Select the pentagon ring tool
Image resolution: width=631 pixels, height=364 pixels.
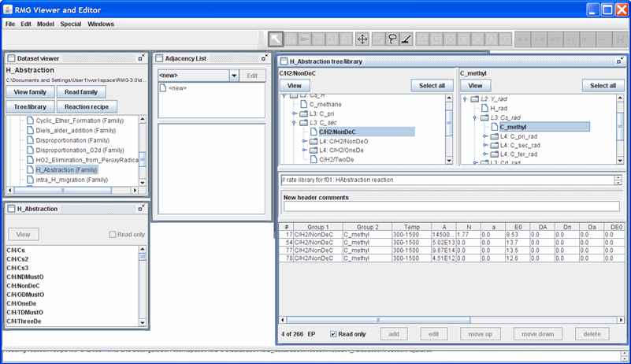[450, 39]
